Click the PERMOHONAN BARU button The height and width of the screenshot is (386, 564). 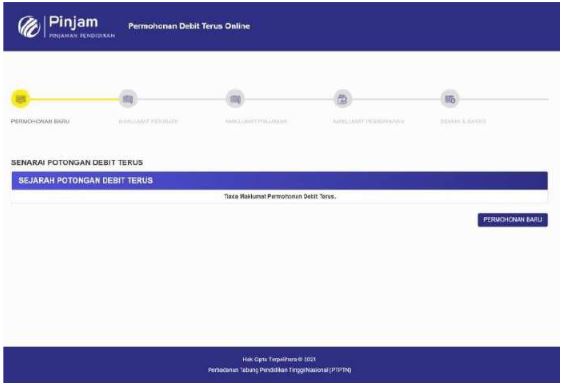coord(513,220)
